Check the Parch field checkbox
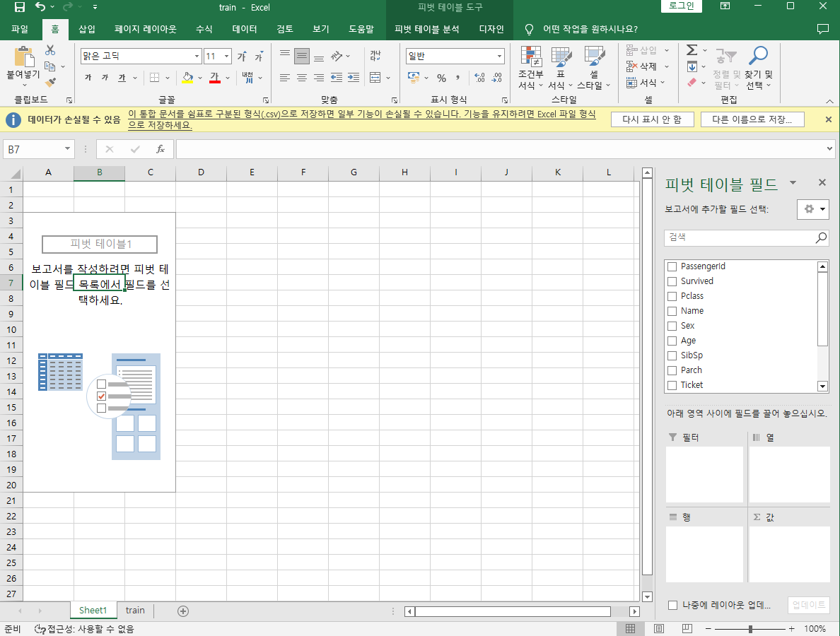This screenshot has width=840, height=636. click(672, 370)
